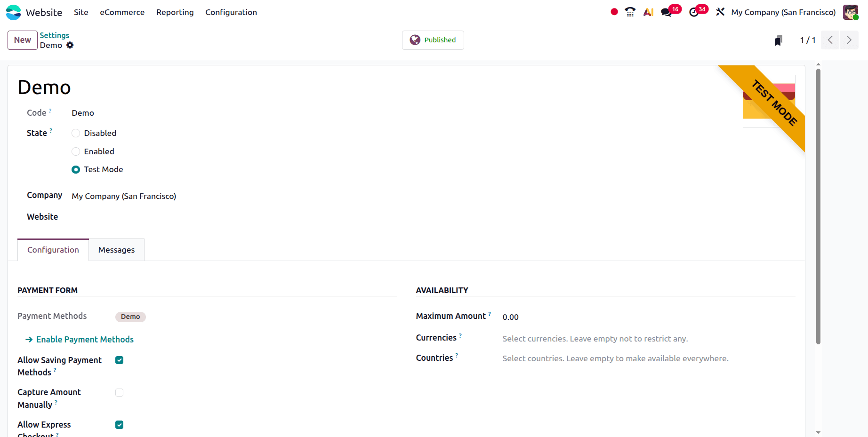
Task: Click the bookmark icon in control panel
Action: point(779,40)
